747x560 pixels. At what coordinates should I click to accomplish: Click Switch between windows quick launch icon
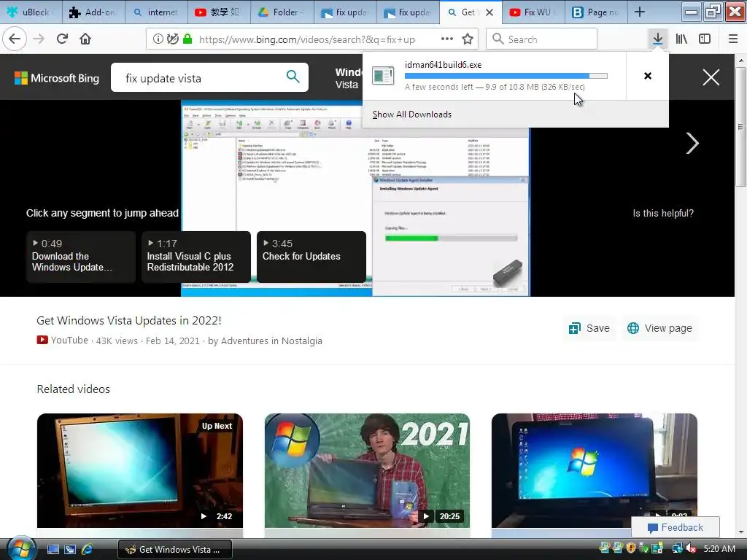(70, 550)
